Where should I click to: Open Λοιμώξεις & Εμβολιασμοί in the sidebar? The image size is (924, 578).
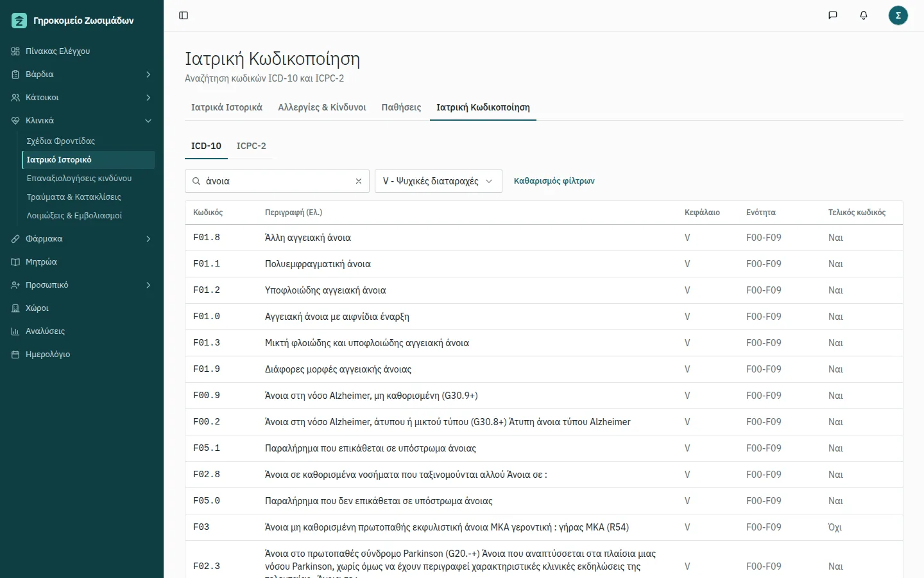(88, 216)
